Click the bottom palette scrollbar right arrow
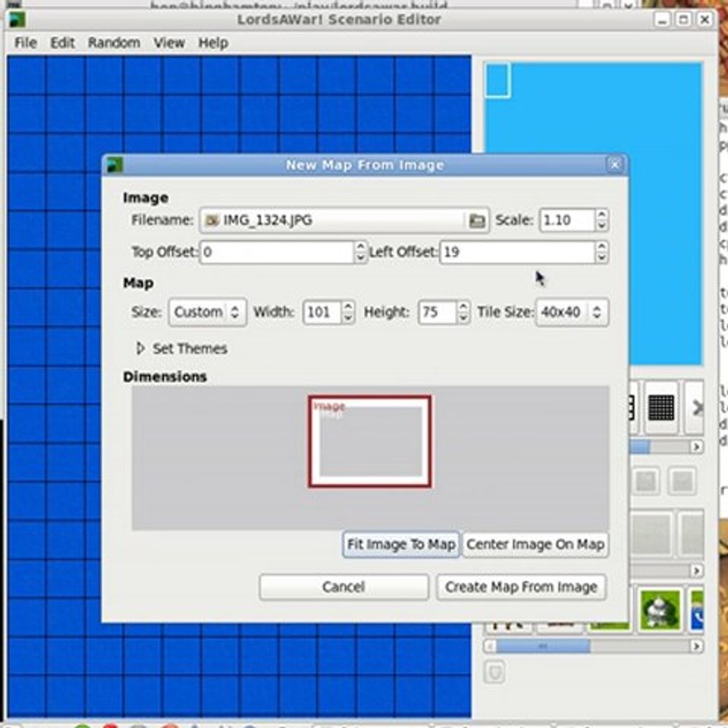 [x=696, y=646]
